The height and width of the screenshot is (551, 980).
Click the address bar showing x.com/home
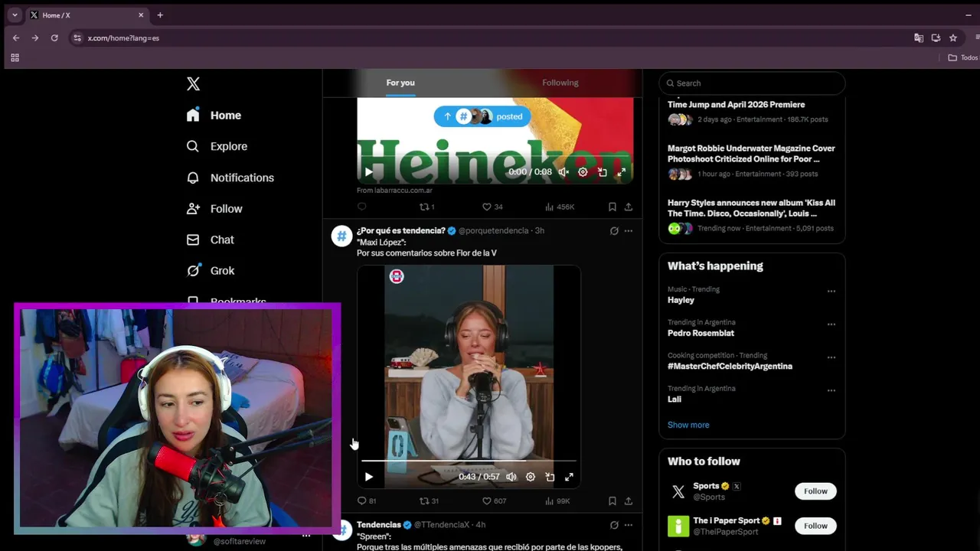pos(490,38)
